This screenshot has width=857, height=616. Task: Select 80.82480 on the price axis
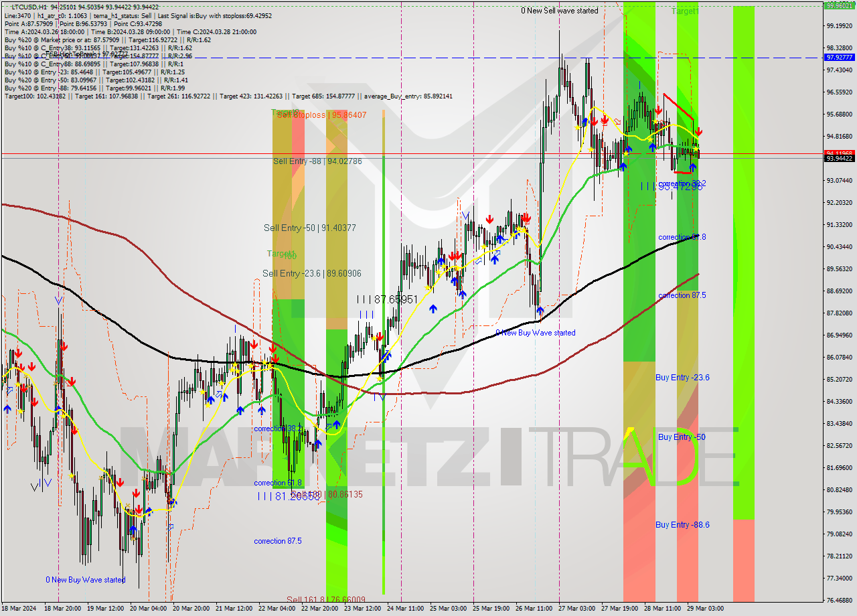coord(840,489)
